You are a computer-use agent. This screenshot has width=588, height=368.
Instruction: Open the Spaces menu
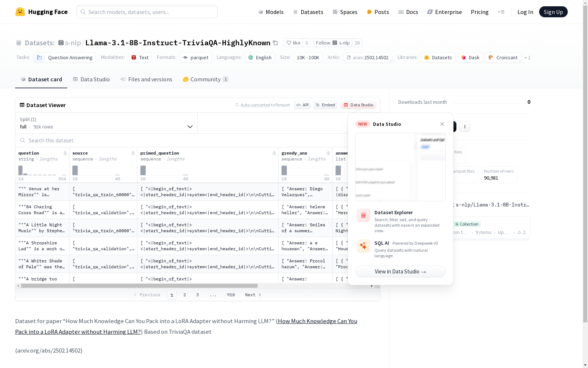point(345,12)
